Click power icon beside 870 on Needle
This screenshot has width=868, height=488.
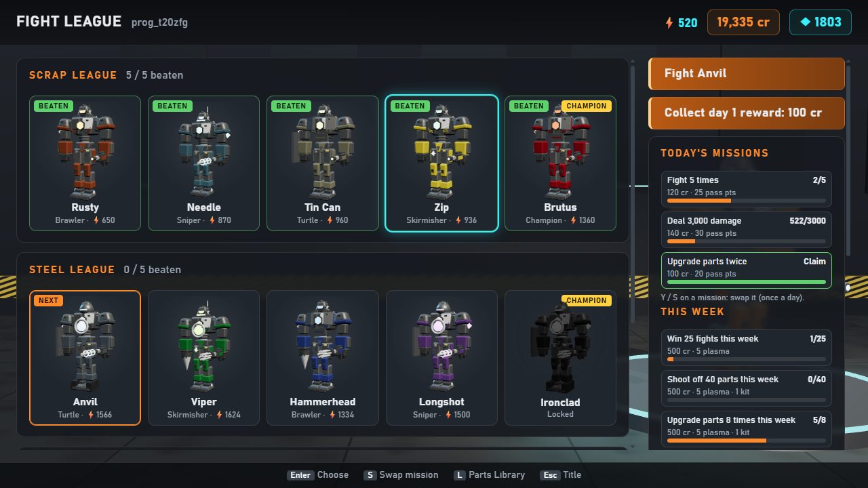pos(212,220)
